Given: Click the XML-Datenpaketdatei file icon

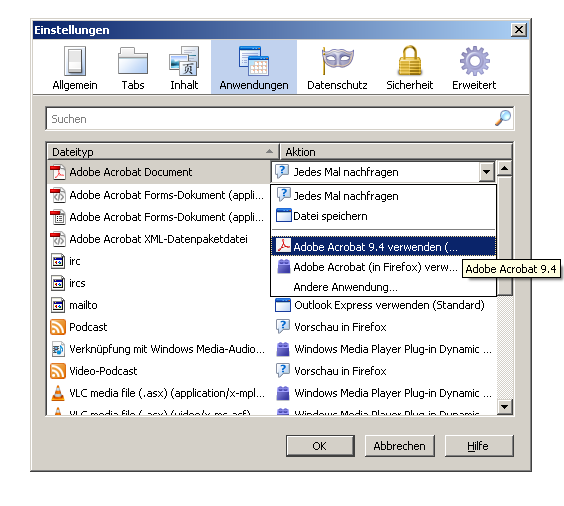Looking at the screenshot, I should pyautogui.click(x=58, y=239).
